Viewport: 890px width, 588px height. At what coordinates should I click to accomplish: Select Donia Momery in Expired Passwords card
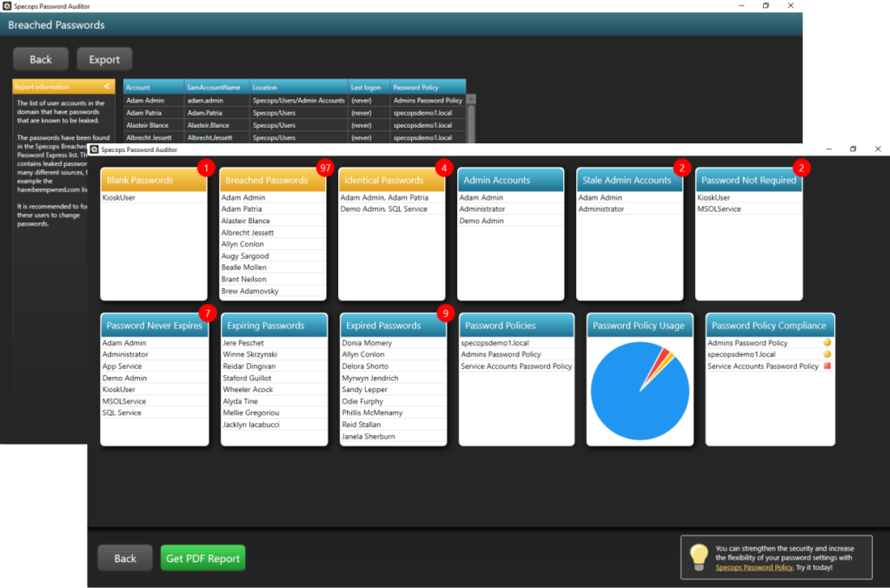click(393, 342)
